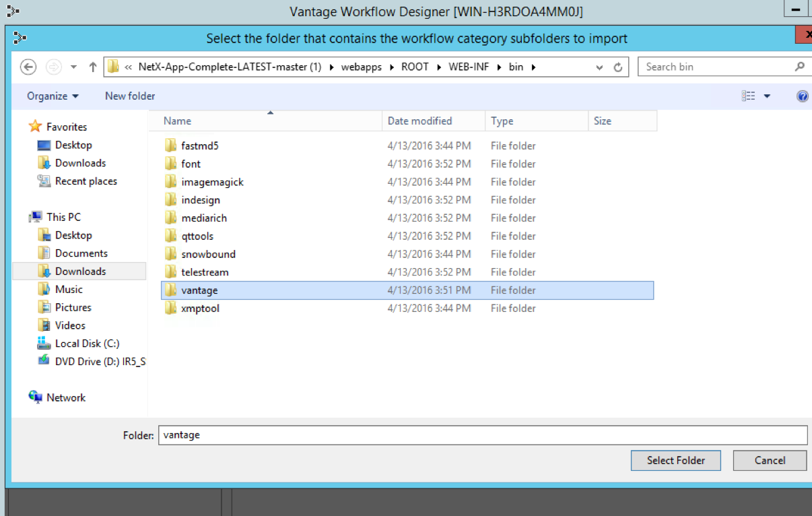
Task: Click the Back navigation arrow
Action: click(x=28, y=67)
